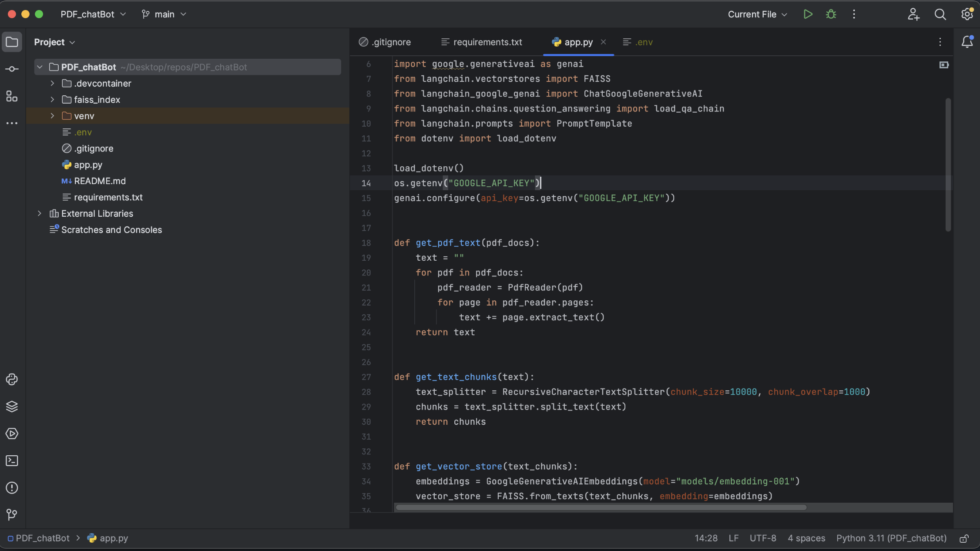Click line number 27 in the gutter

click(366, 377)
